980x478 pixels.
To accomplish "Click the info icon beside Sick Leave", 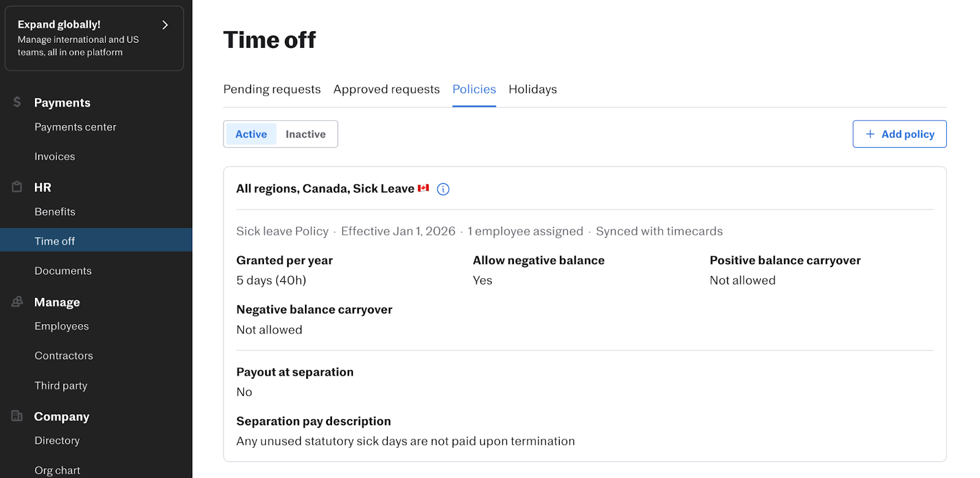I will [443, 189].
